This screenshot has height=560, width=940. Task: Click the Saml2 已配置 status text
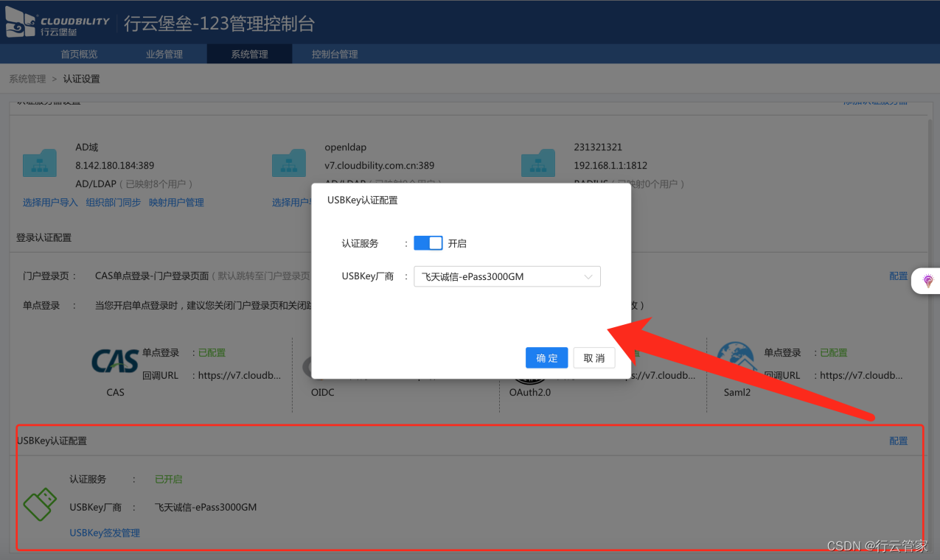coord(834,353)
